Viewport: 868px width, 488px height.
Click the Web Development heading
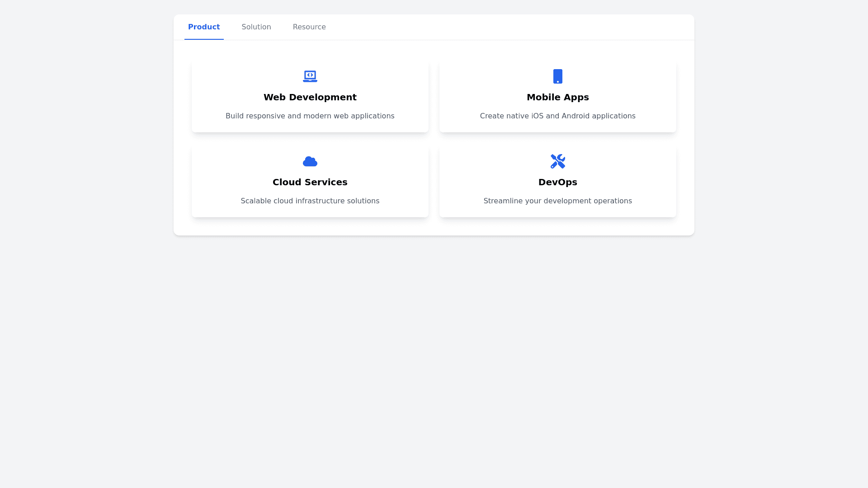pyautogui.click(x=310, y=97)
